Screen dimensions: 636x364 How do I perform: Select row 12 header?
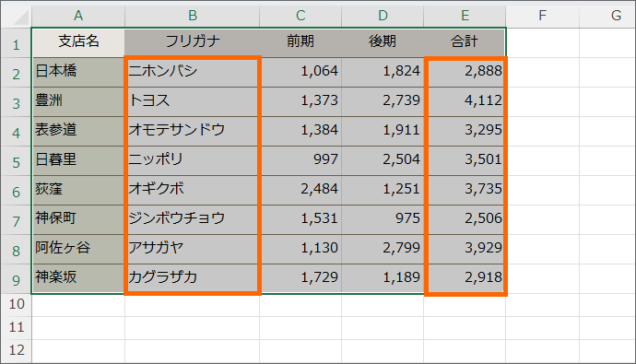coord(17,351)
